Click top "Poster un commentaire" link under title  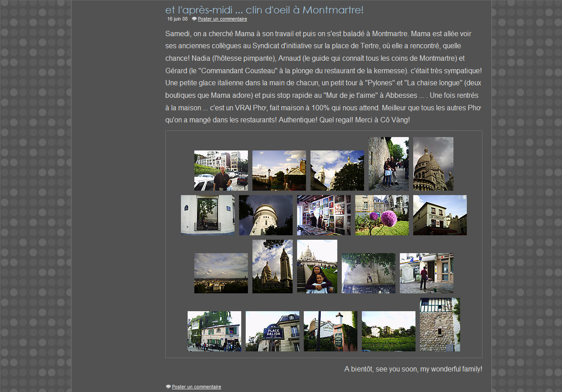click(x=222, y=19)
